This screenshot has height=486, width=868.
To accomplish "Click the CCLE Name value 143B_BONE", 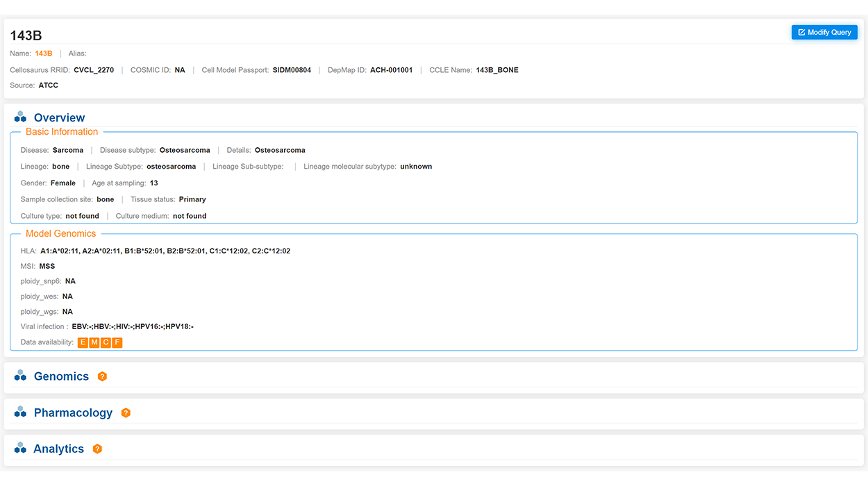I will 497,70.
